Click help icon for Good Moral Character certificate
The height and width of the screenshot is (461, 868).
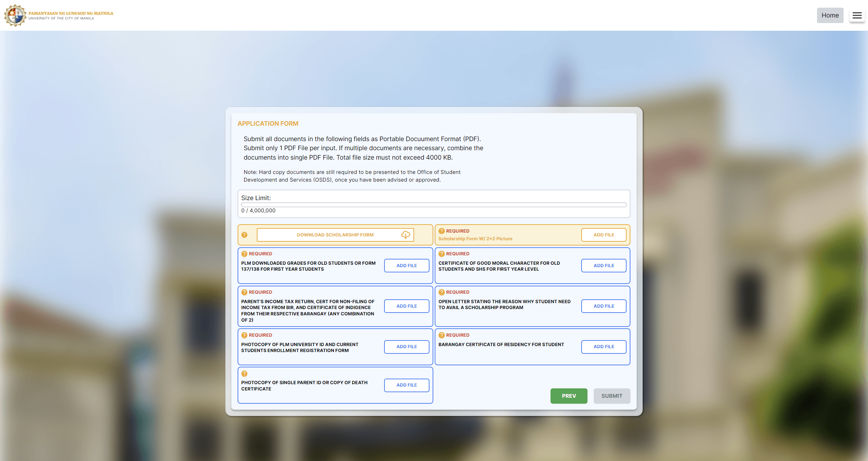tap(442, 254)
